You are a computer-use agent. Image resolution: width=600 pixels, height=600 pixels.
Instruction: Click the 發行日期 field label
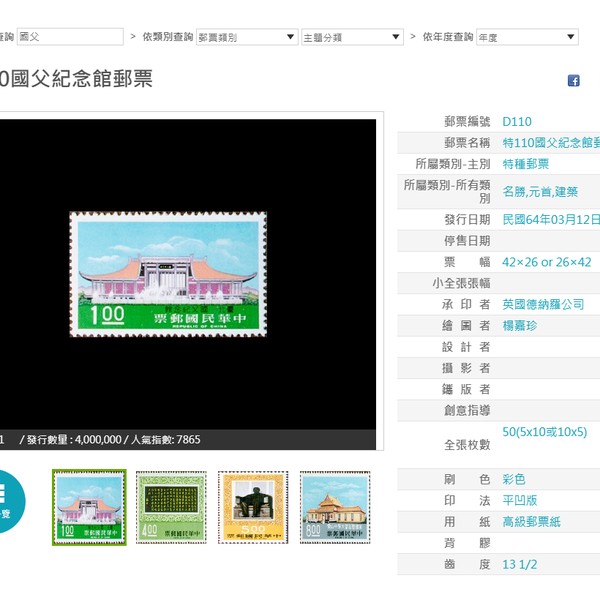tap(467, 220)
